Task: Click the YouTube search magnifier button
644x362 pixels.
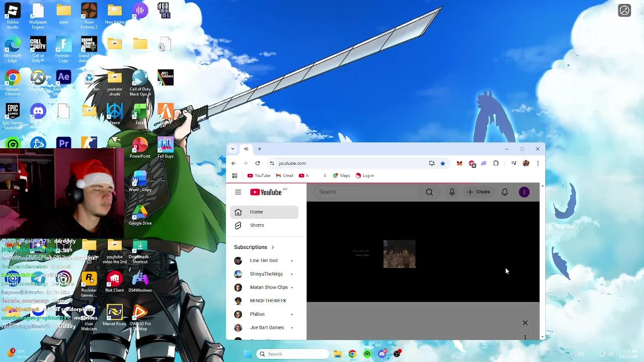Action: (x=429, y=192)
